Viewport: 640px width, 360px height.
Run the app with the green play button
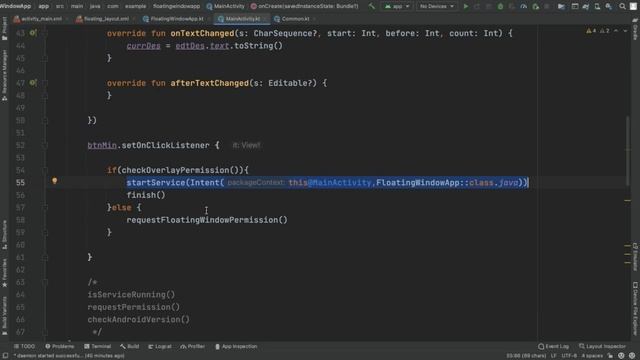click(466, 6)
